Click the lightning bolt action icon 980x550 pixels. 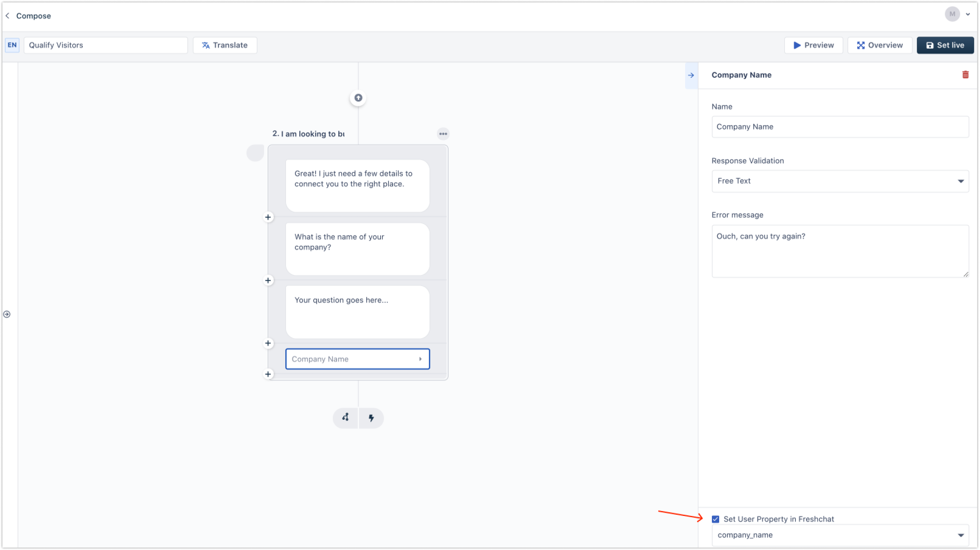click(371, 418)
